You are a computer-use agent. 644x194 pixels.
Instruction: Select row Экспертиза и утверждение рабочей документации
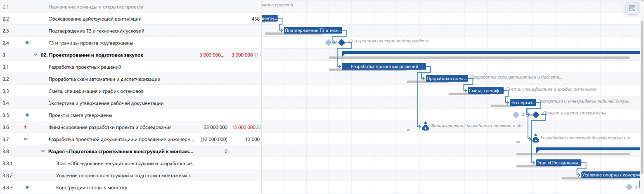(130, 103)
